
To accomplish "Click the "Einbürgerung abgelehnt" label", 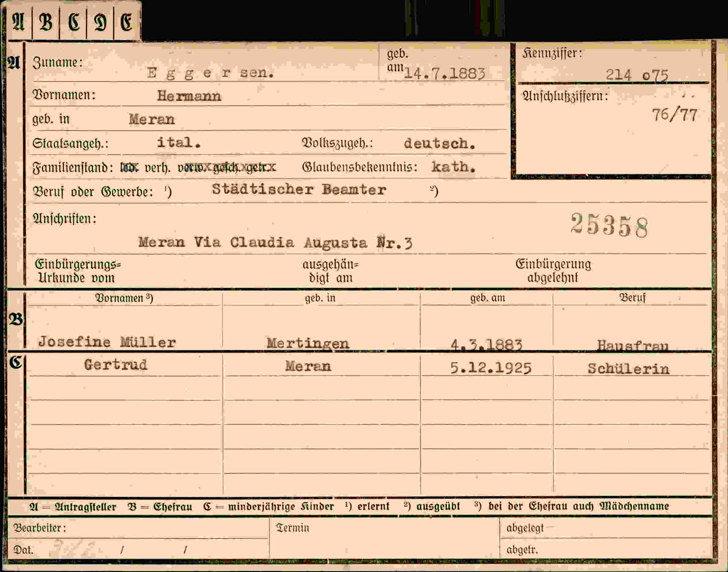I will point(553,271).
